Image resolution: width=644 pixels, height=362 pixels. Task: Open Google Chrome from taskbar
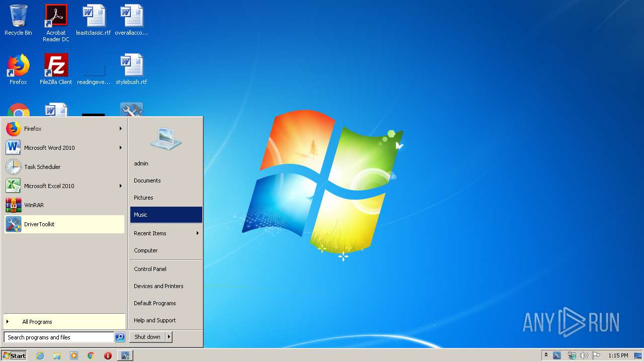coord(91,355)
